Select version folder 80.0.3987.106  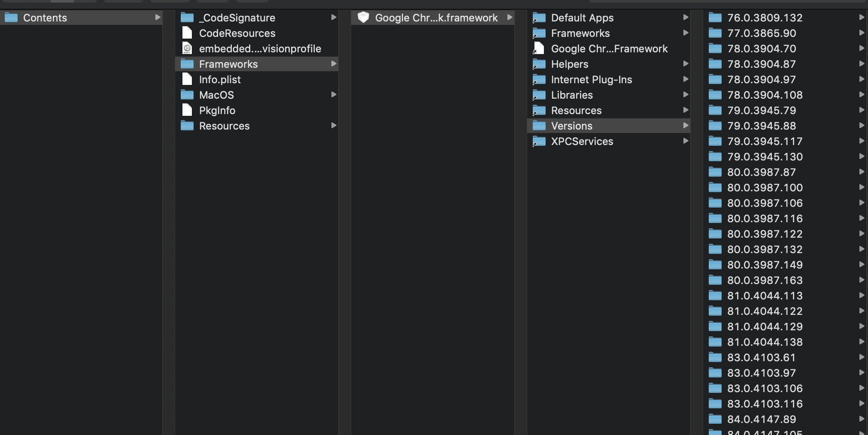click(786, 203)
